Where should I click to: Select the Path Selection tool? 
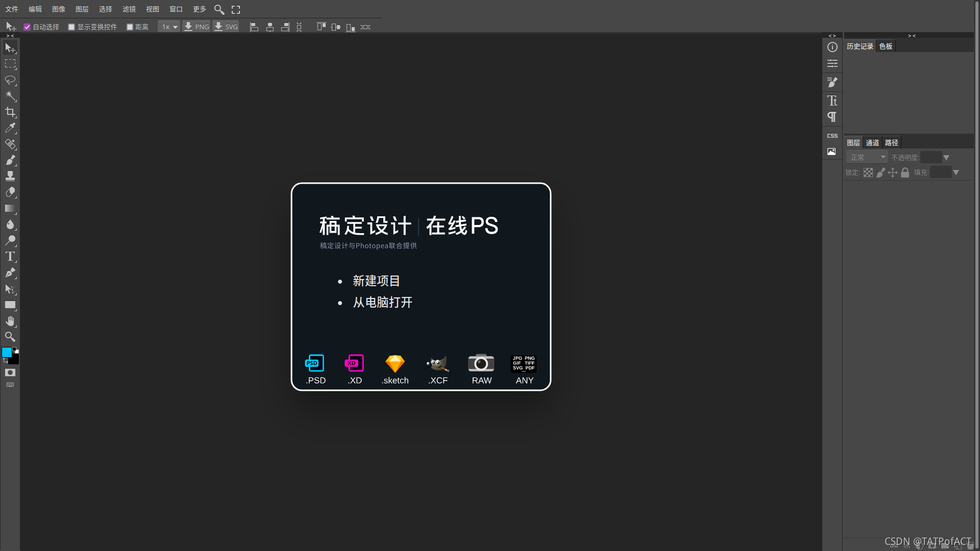[x=10, y=289]
